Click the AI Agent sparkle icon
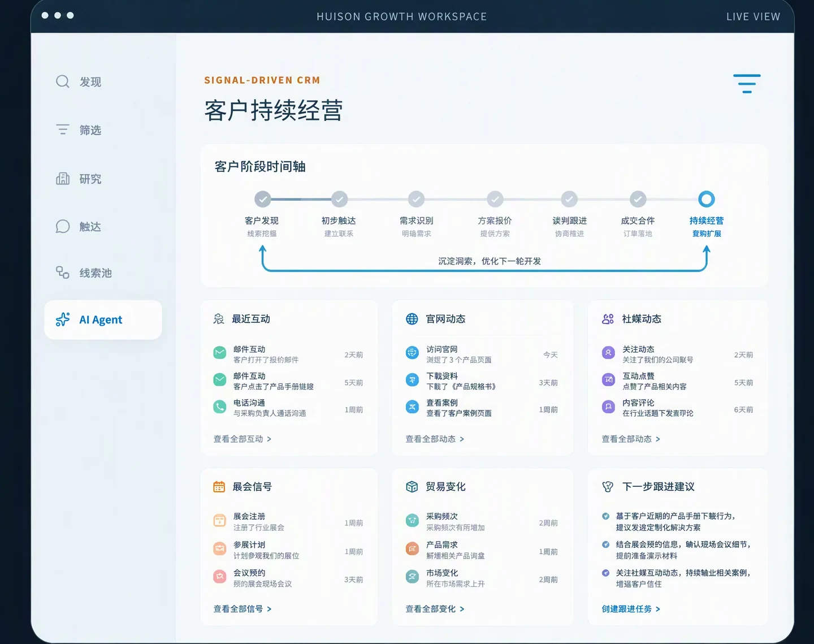The width and height of the screenshot is (814, 644). pos(63,319)
